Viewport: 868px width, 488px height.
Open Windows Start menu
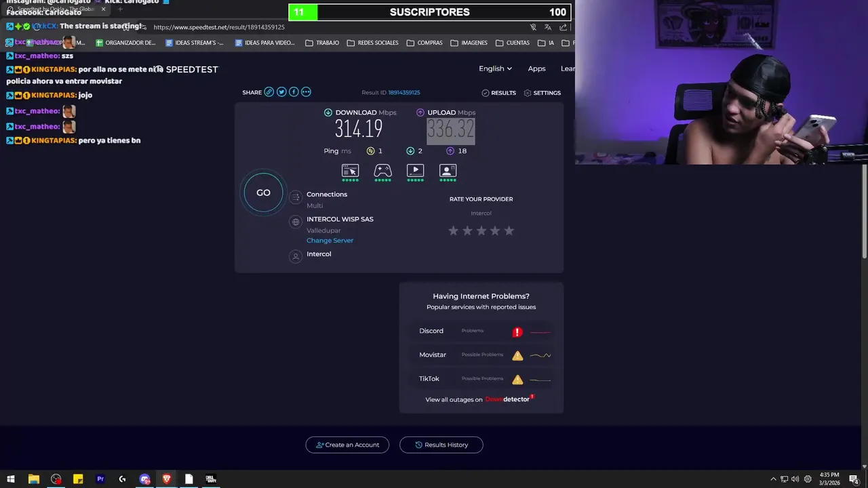11,479
